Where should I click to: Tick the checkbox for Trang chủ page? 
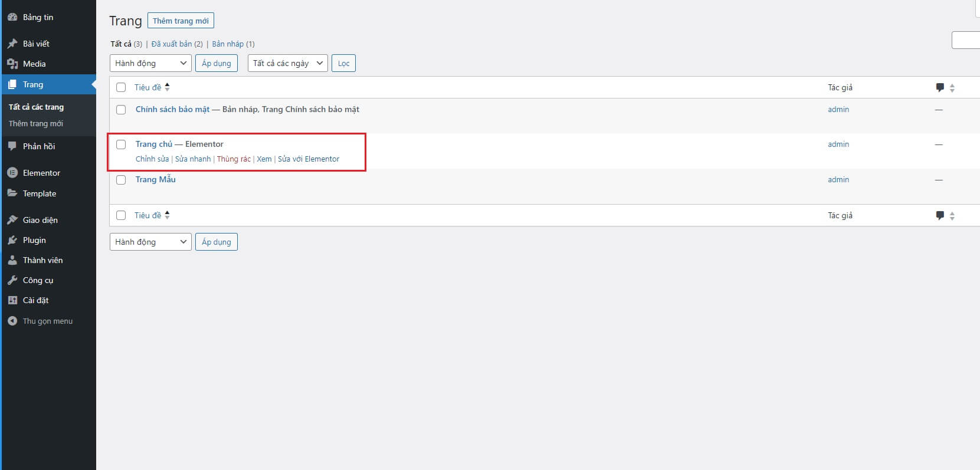pyautogui.click(x=121, y=144)
